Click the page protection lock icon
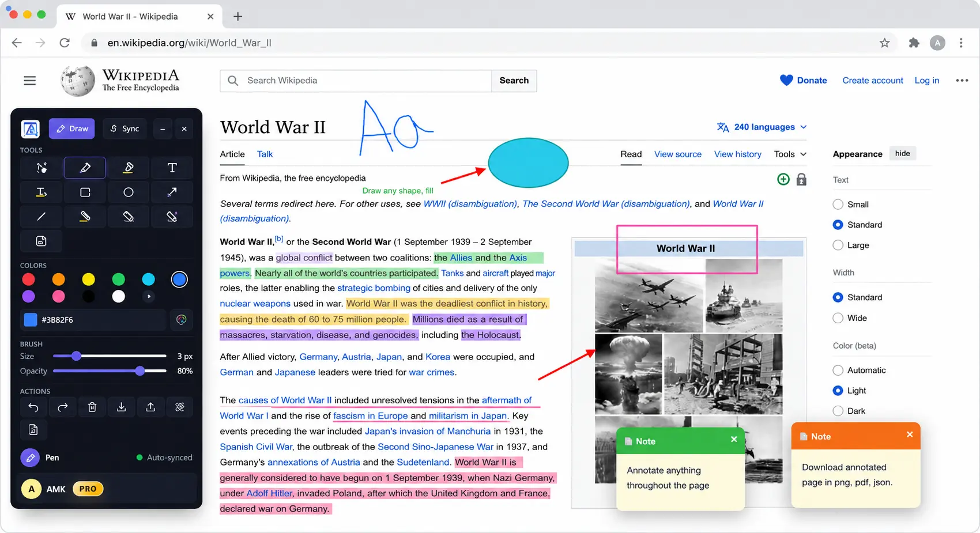This screenshot has height=533, width=980. [x=801, y=179]
